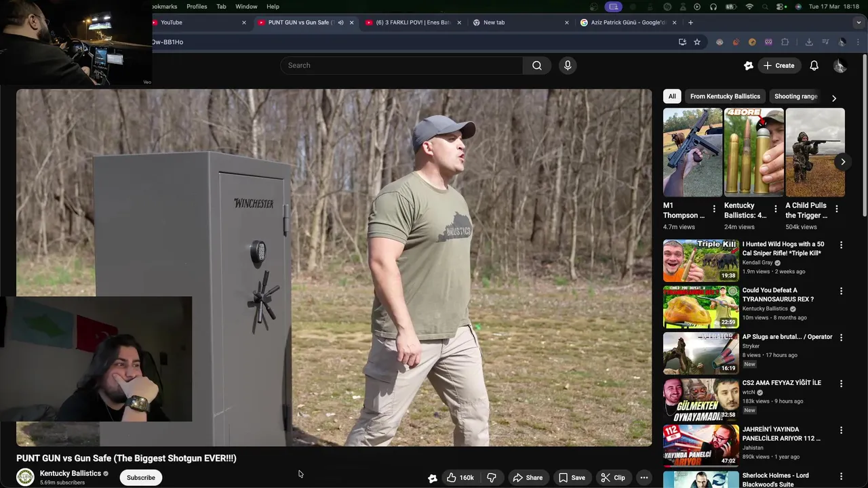
Task: Like the video showing 160k
Action: pos(460,478)
